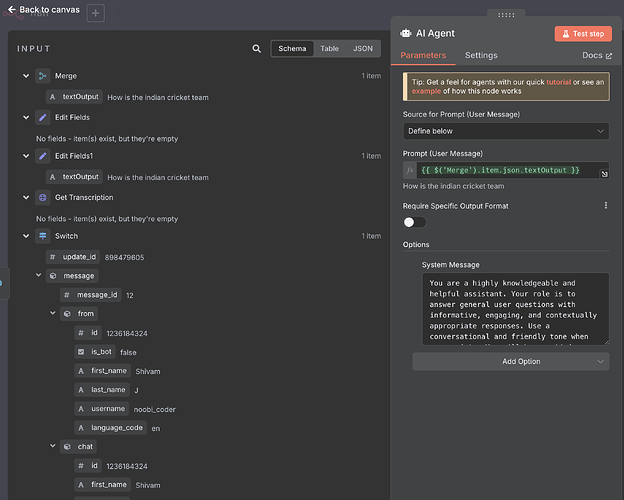The height and width of the screenshot is (500, 624).
Task: Switch input view to JSON
Action: pos(363,49)
